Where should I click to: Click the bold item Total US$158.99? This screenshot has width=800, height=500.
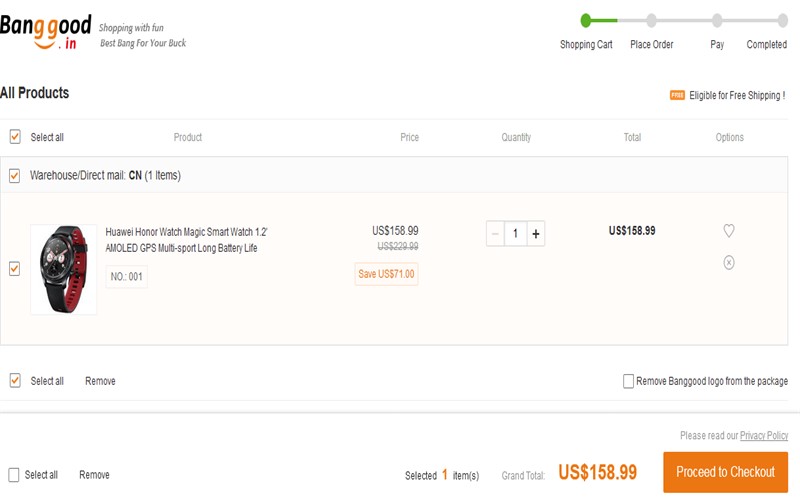[632, 231]
